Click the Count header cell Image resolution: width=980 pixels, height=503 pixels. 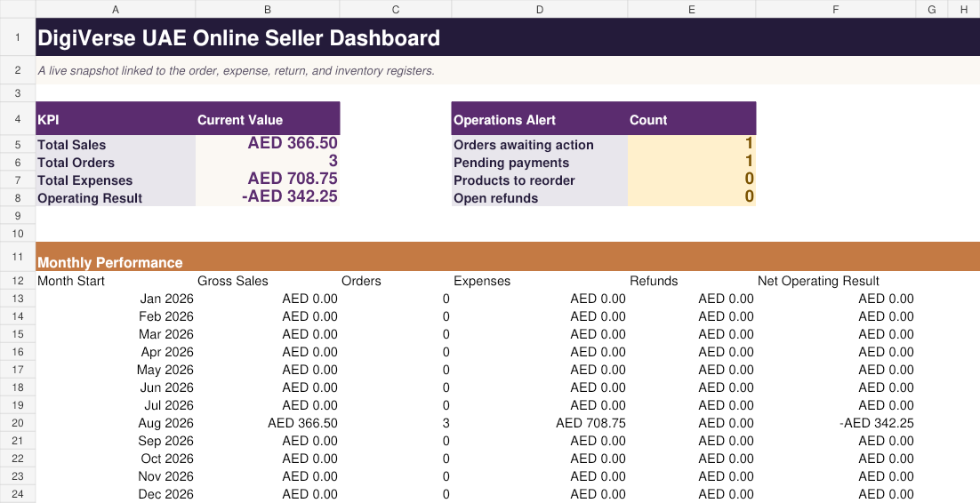[x=692, y=119]
